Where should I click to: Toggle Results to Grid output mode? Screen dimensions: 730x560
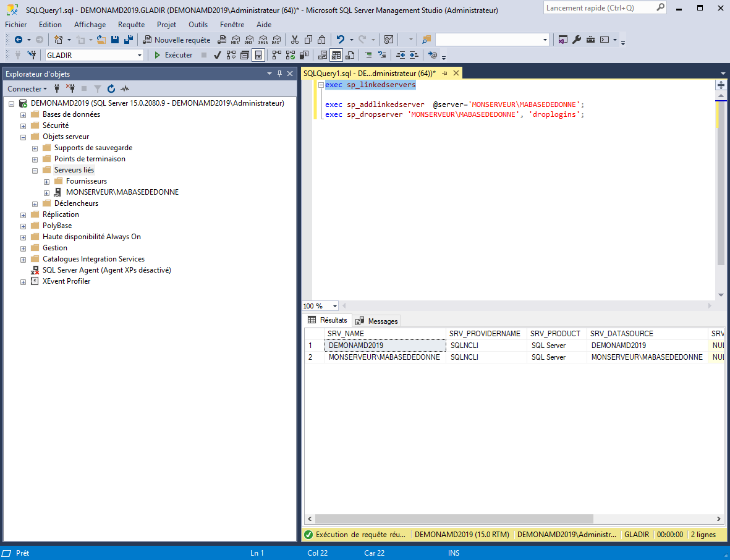click(x=336, y=55)
